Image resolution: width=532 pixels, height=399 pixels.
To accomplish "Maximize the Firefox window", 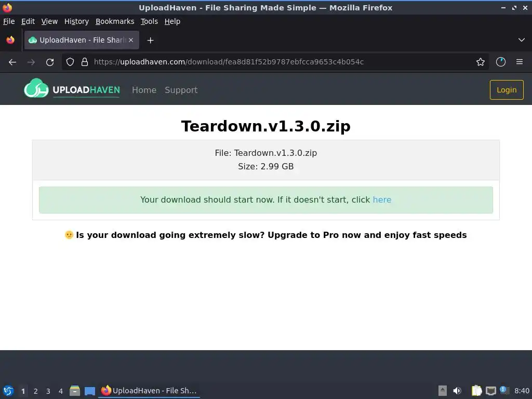I will [514, 7].
